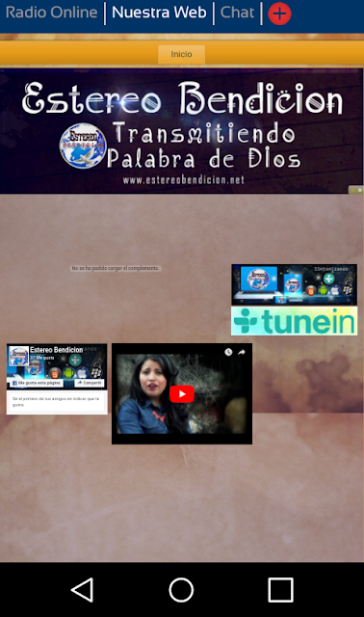
Task: Tap the share arrow icon on video
Action: tap(242, 352)
